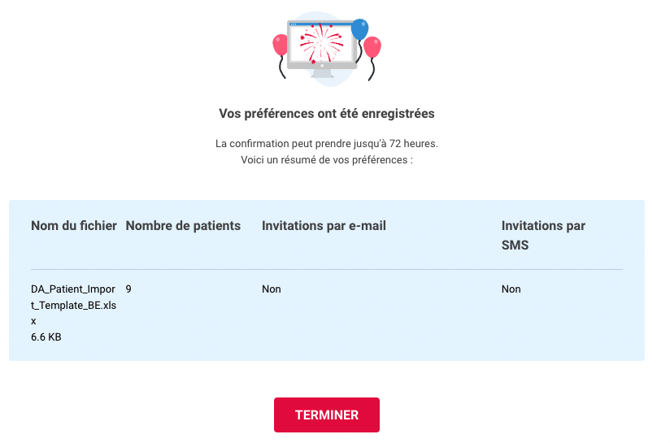The image size is (670, 443).
Task: Click the blue balloon in the illustration
Action: pyautogui.click(x=359, y=30)
